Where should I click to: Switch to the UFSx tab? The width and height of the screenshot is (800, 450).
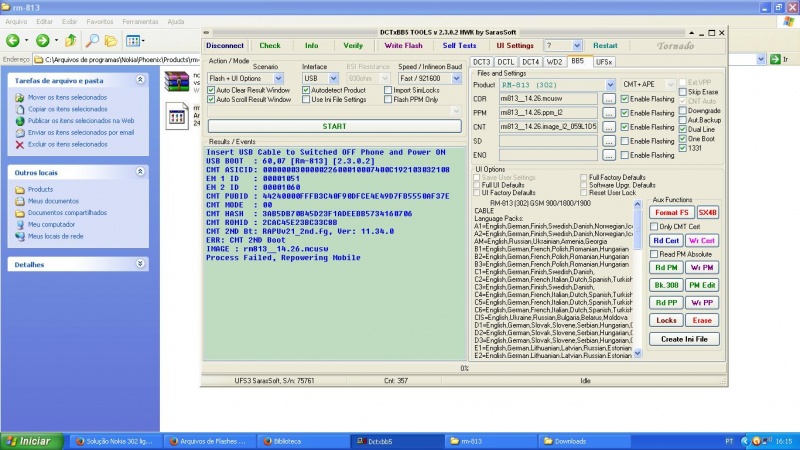pyautogui.click(x=604, y=62)
